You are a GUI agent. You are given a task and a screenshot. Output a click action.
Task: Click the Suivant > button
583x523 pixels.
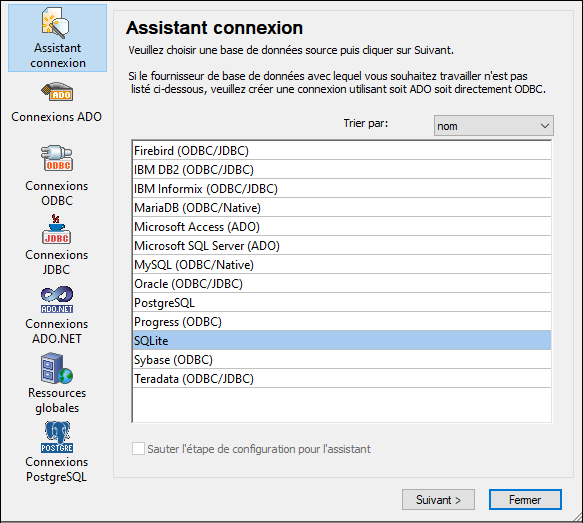[x=438, y=500]
